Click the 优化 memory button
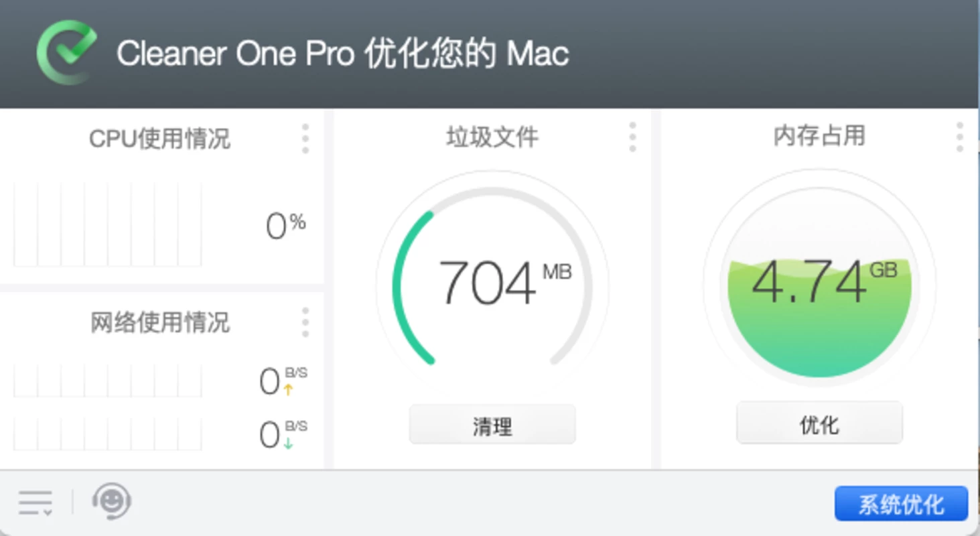This screenshot has width=980, height=536. point(819,423)
